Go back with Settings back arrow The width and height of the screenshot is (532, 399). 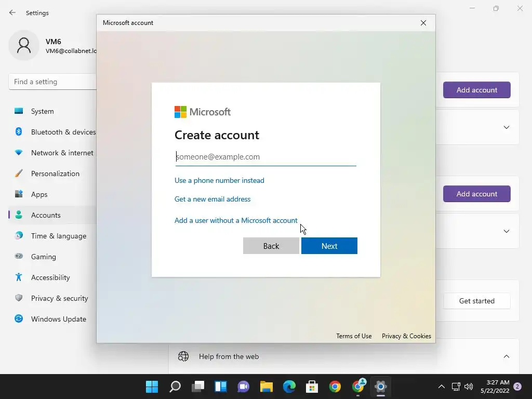pos(12,12)
